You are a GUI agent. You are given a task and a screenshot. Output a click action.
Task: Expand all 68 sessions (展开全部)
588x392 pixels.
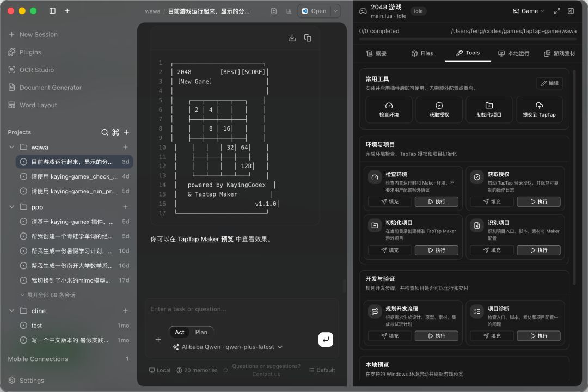[x=48, y=295]
